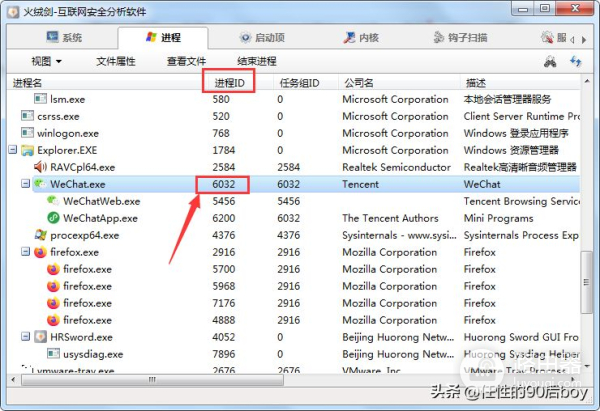Click the refresh arrows icon
This screenshot has height=411, width=600.
576,61
